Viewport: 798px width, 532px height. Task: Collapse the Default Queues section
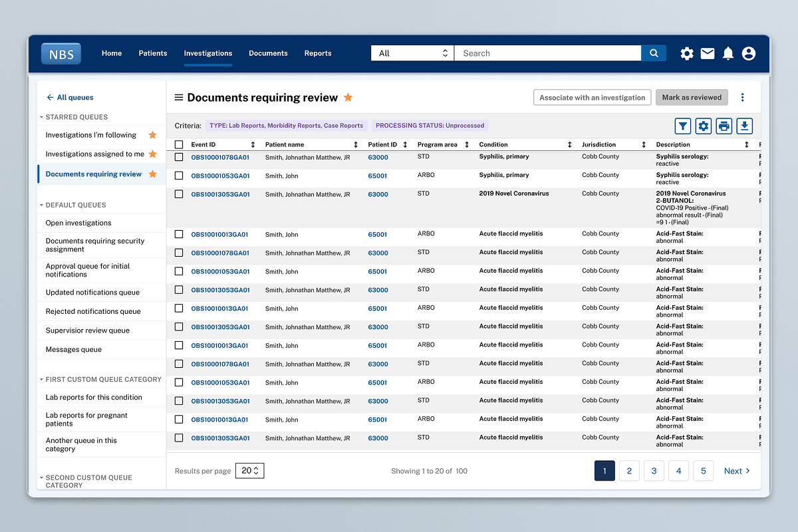[41, 205]
